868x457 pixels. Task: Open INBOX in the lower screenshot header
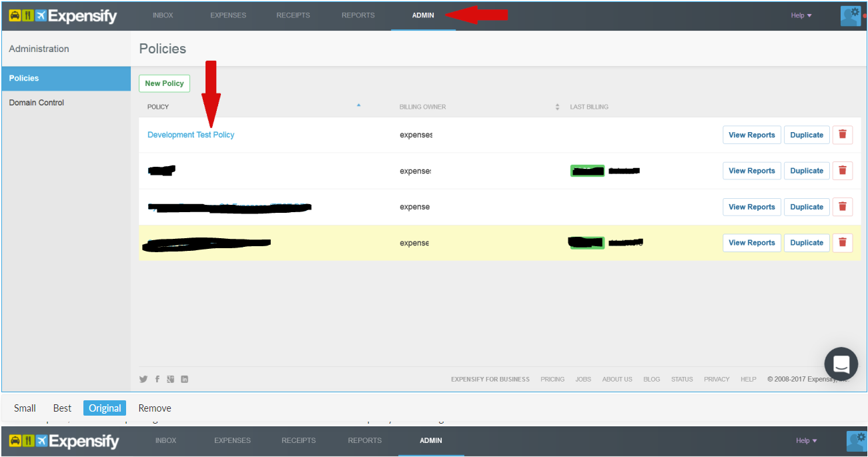pyautogui.click(x=166, y=440)
